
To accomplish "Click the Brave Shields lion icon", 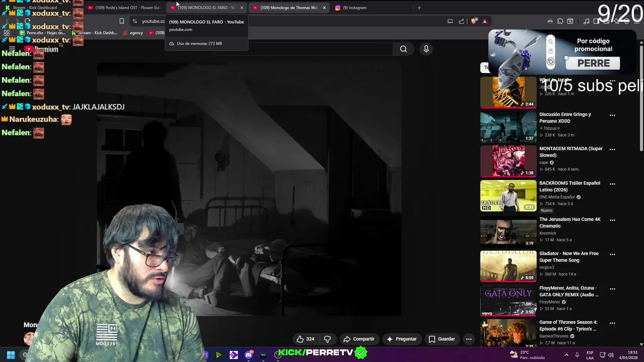I will tap(474, 21).
